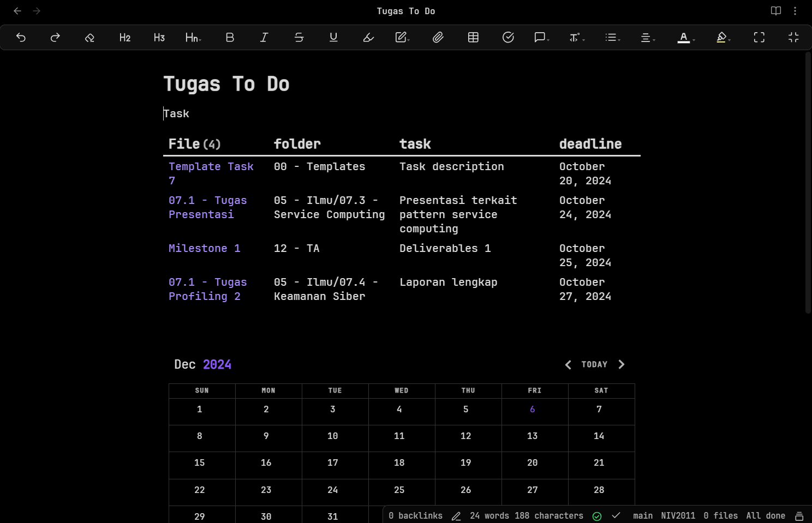Click the Undo icon in the toolbar
812x523 pixels.
coord(21,37)
